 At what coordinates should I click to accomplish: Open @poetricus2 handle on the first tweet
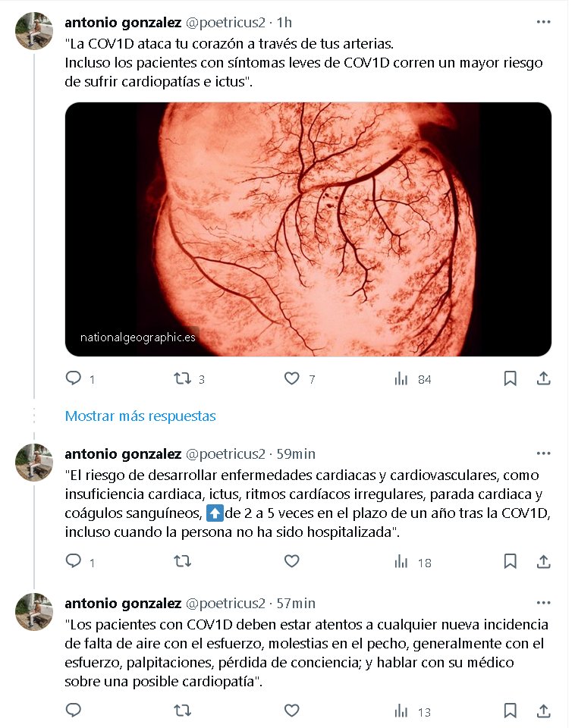click(225, 22)
